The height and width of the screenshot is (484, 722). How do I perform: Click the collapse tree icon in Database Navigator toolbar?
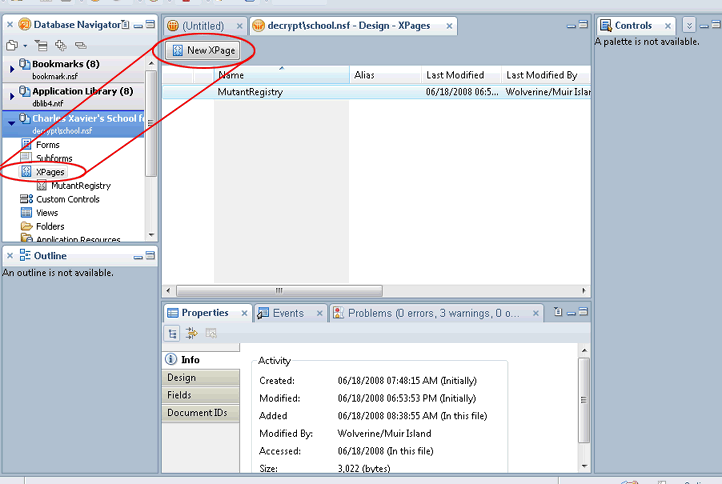[41, 45]
